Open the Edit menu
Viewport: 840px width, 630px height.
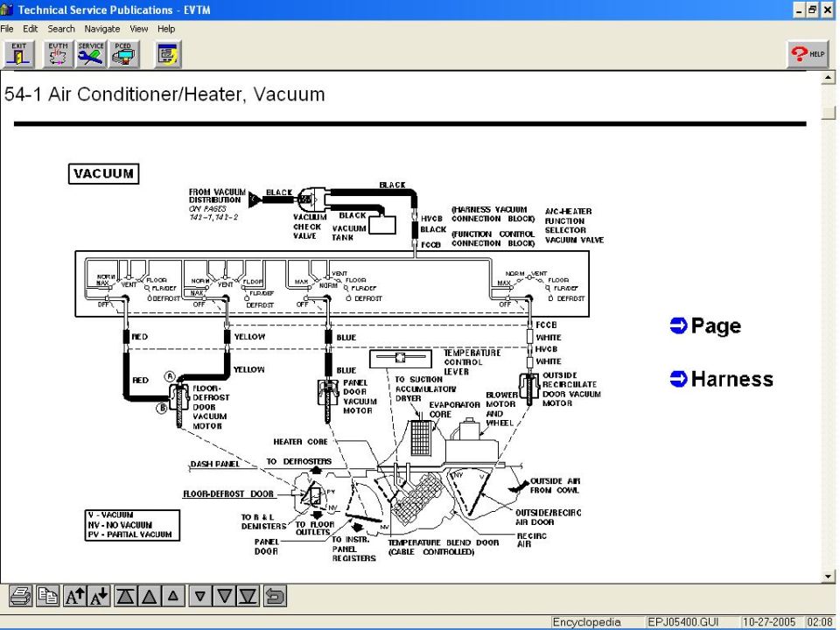click(30, 29)
